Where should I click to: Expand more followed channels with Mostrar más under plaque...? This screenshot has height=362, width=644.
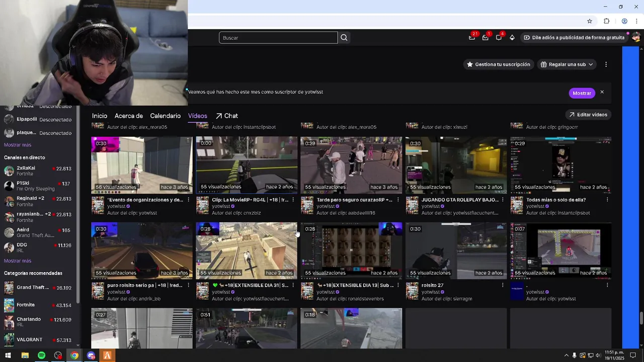pos(18,145)
